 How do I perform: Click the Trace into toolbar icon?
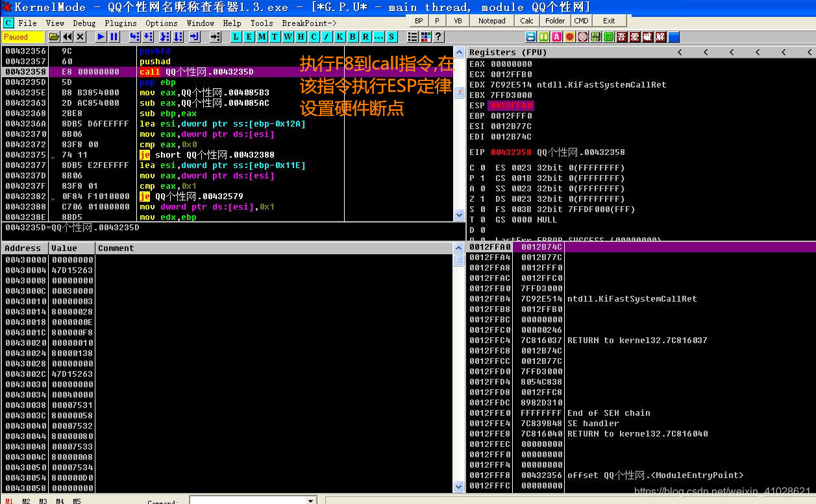pos(164,37)
